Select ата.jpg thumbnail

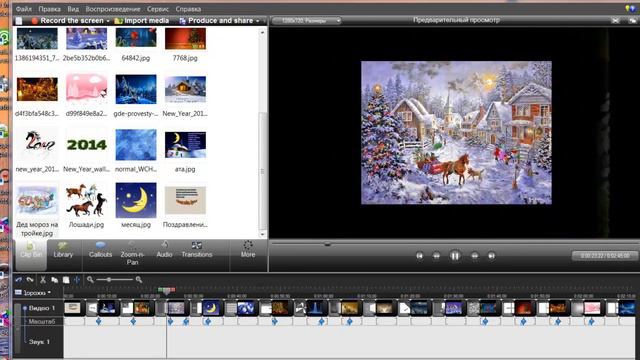(x=185, y=144)
